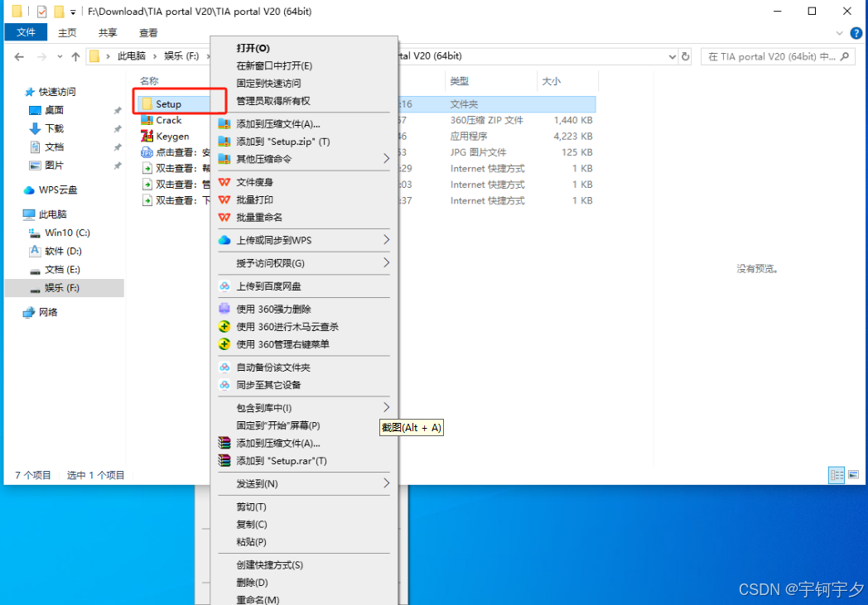The height and width of the screenshot is (605, 868).
Task: Expand the 授予访问权限(G) submenu
Action: [387, 262]
